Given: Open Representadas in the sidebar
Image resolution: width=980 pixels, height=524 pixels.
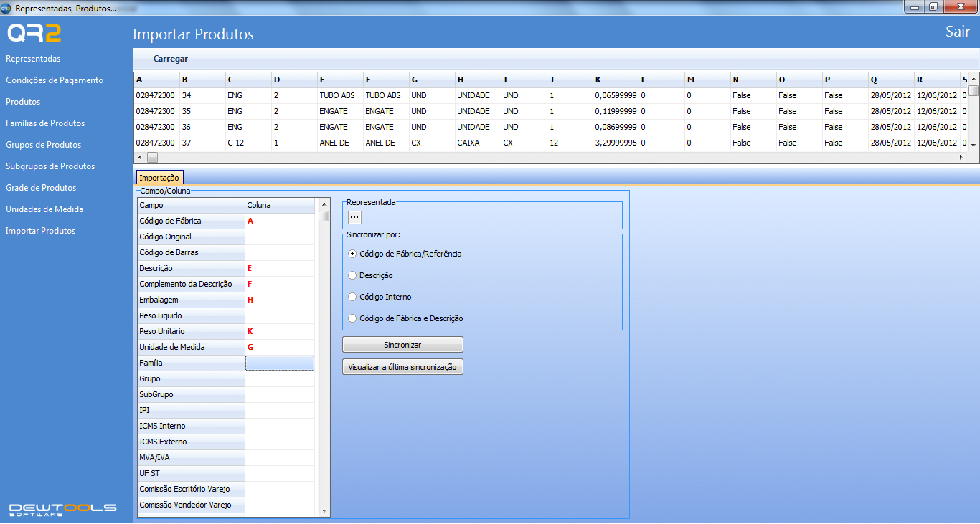Looking at the screenshot, I should (x=33, y=59).
